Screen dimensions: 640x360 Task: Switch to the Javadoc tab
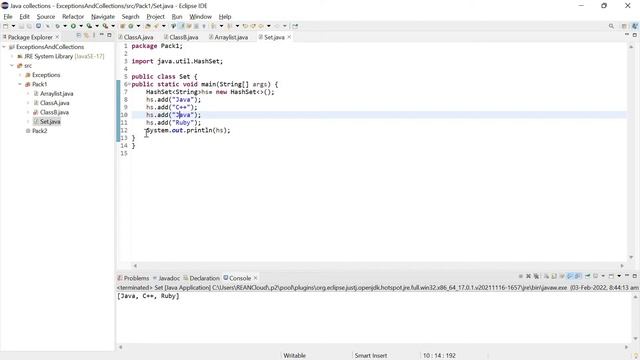click(167, 278)
